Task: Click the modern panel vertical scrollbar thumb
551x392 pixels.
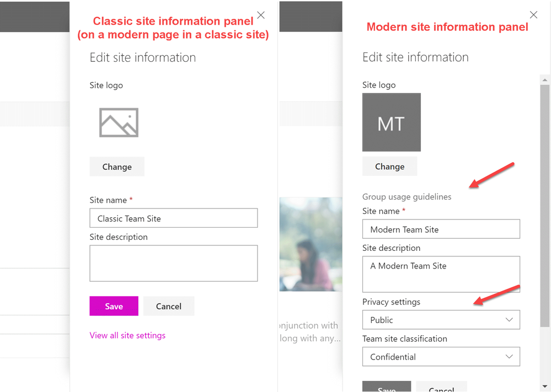Action: click(545, 206)
